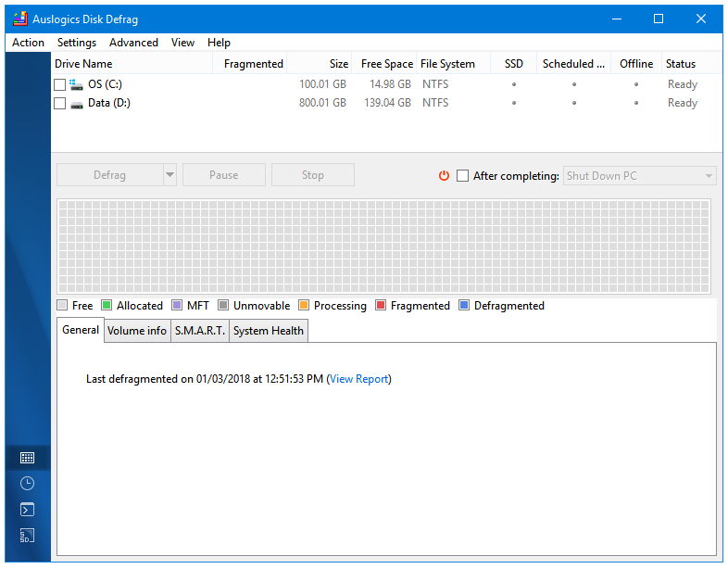The width and height of the screenshot is (728, 569).
Task: Click the Stop button
Action: point(313,174)
